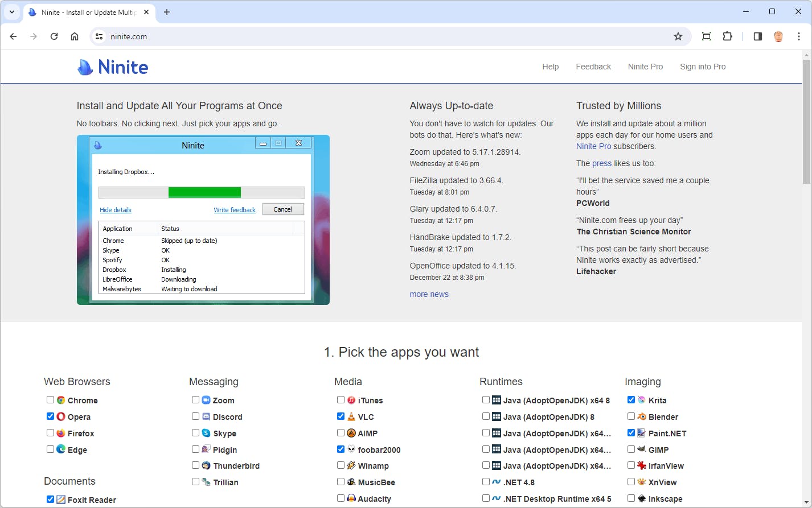812x508 pixels.
Task: Click the VLC cone icon under Media
Action: pyautogui.click(x=351, y=416)
